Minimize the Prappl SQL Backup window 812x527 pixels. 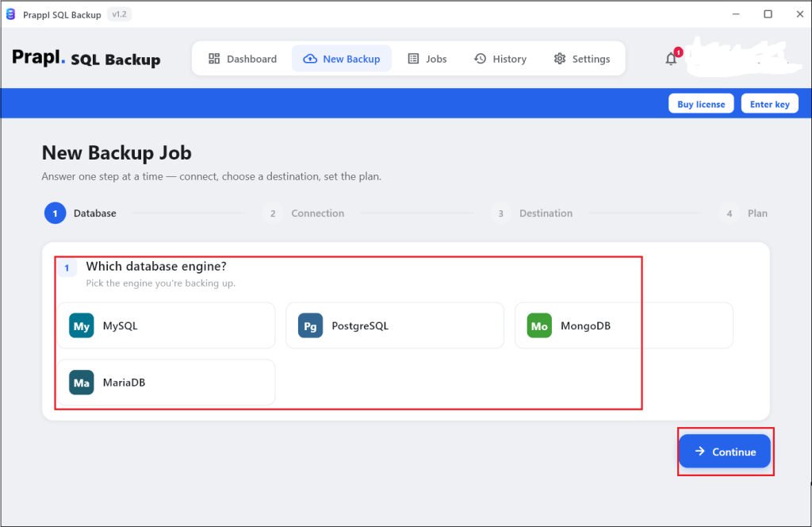tap(736, 14)
